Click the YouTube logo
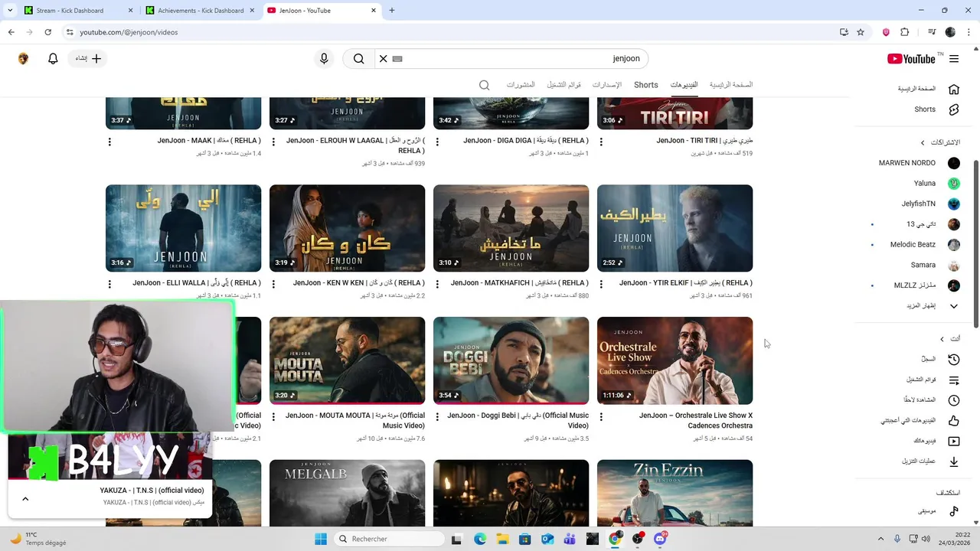This screenshot has width=980, height=551. (x=911, y=59)
